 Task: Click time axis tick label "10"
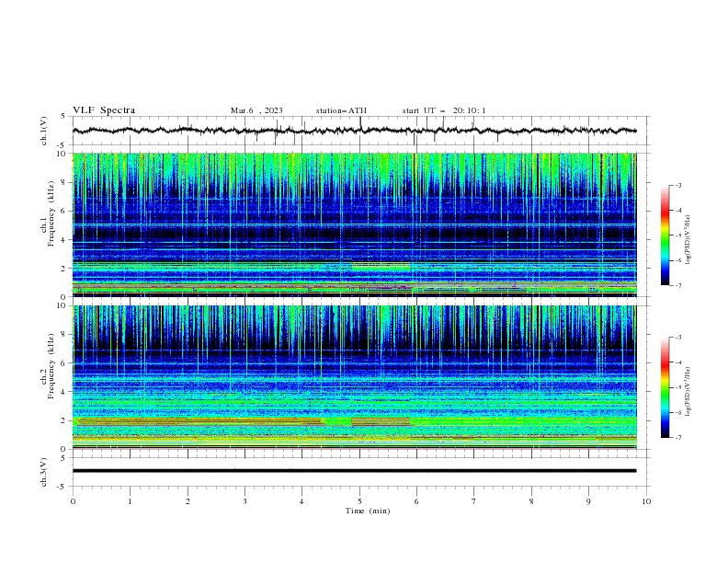pos(646,501)
